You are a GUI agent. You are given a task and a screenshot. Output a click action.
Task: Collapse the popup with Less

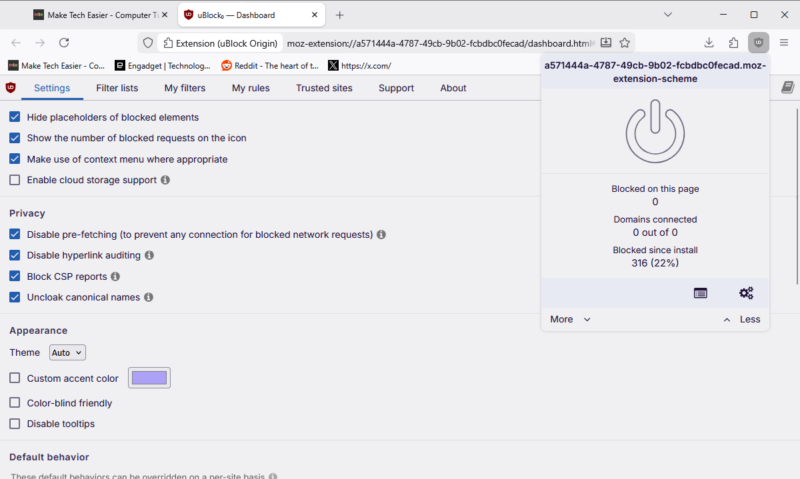(x=740, y=319)
